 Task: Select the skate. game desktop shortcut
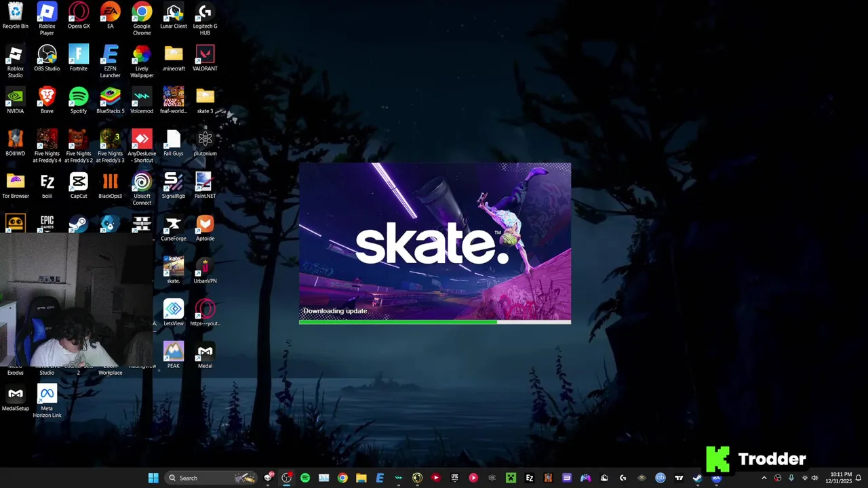174,270
